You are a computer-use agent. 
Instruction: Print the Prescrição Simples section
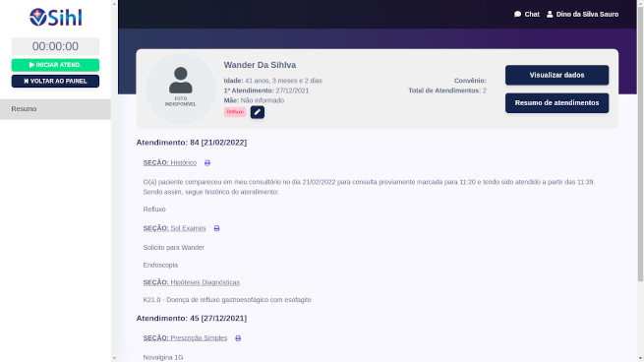238,338
